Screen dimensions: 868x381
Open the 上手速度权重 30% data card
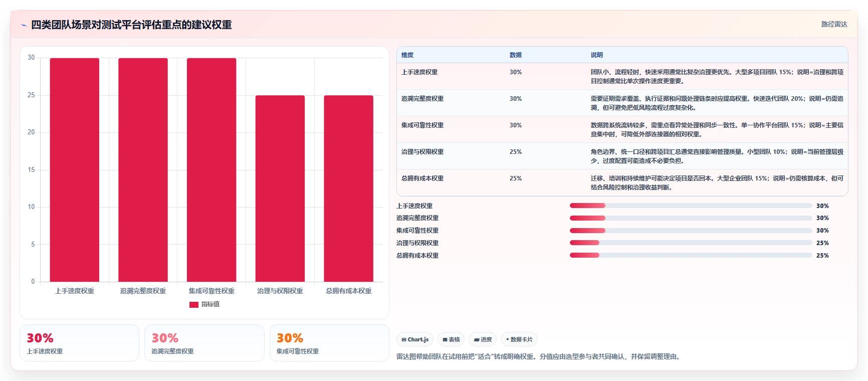pos(79,343)
